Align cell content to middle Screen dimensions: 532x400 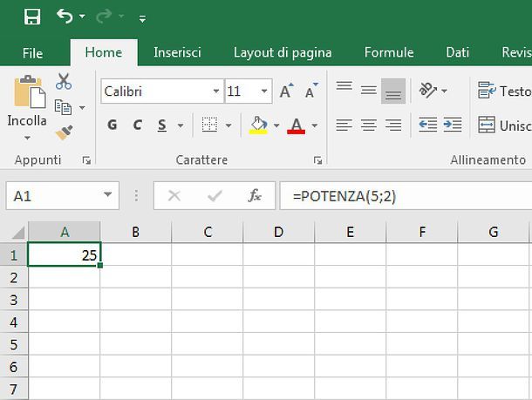[x=369, y=91]
